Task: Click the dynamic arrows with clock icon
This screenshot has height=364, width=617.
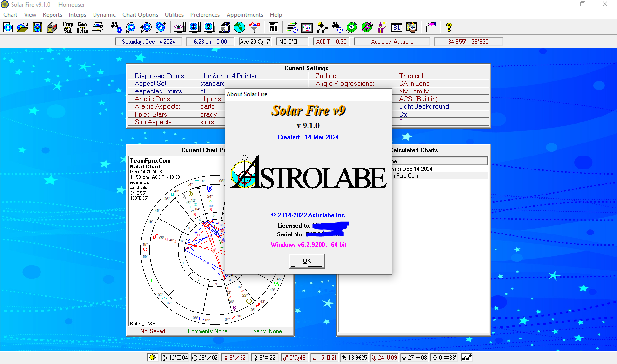Action: click(292, 27)
